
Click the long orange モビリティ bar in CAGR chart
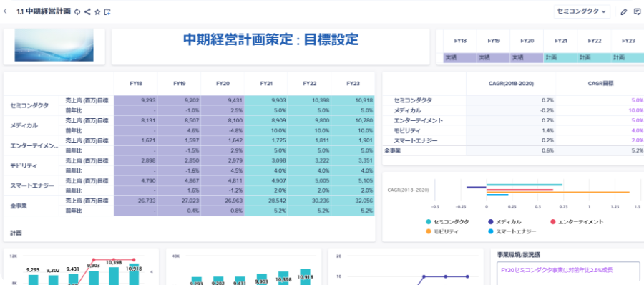click(557, 192)
